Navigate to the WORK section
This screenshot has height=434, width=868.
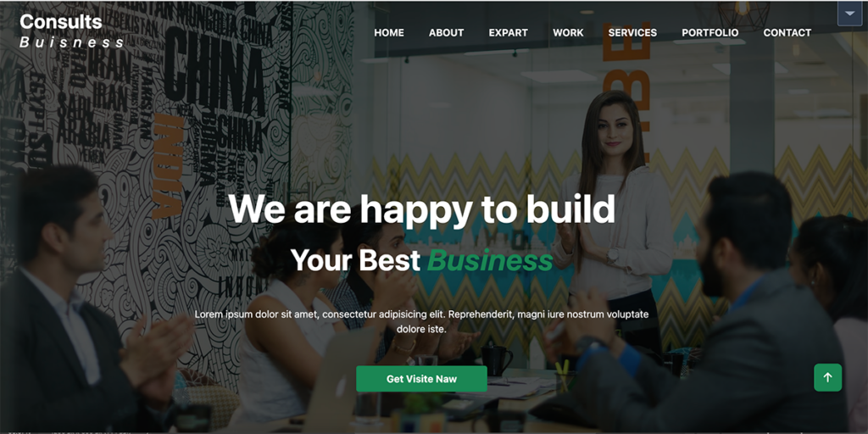(568, 33)
